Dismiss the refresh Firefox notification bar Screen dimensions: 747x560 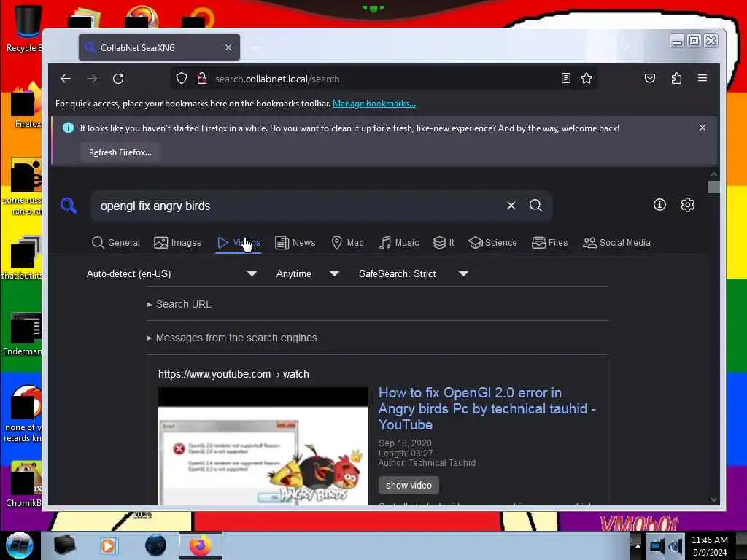coord(703,128)
